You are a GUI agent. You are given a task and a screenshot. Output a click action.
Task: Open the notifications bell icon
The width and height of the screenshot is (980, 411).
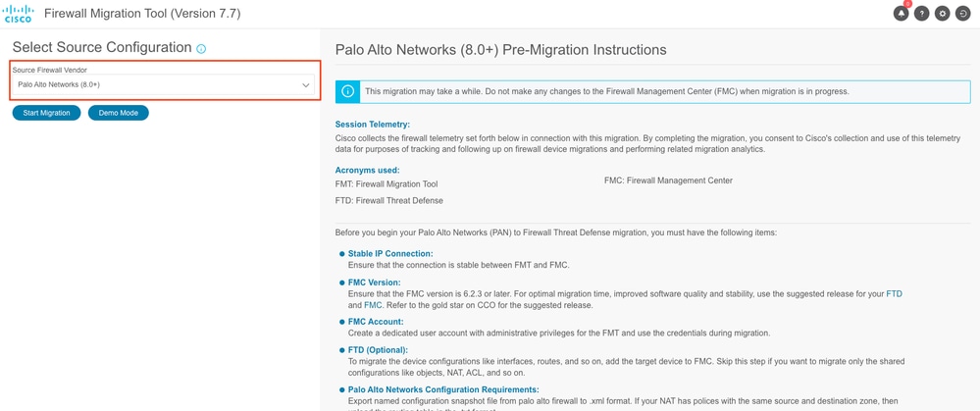901,14
